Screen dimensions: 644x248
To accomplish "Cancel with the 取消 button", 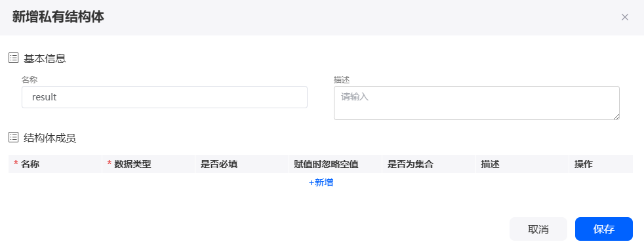I will click(x=538, y=229).
